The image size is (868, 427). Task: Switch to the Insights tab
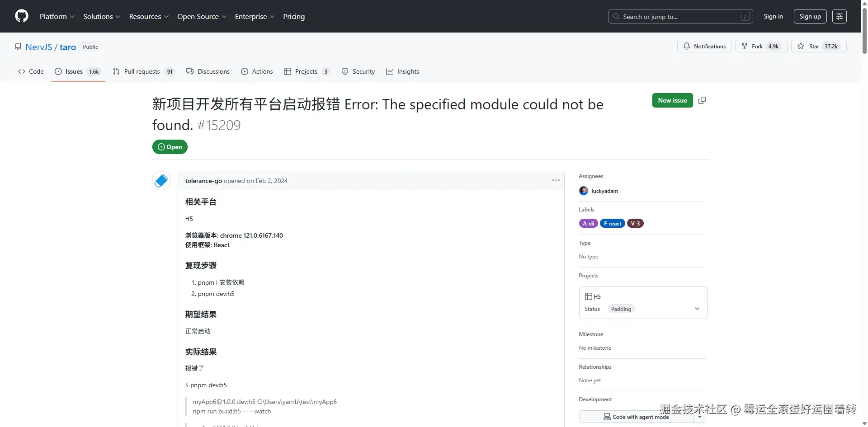tap(402, 71)
